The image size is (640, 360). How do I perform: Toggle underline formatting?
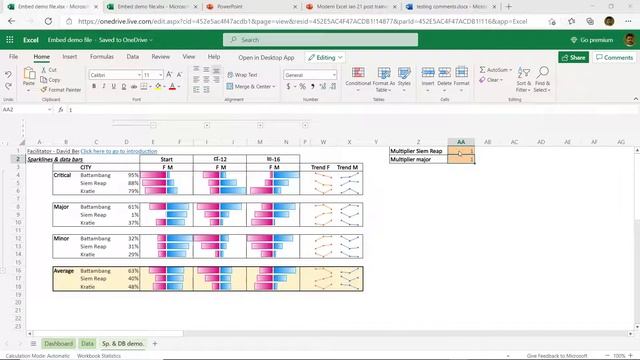(113, 86)
